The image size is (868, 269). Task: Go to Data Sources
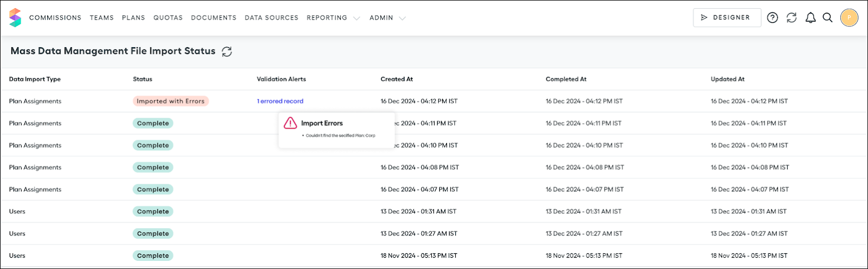(x=271, y=18)
